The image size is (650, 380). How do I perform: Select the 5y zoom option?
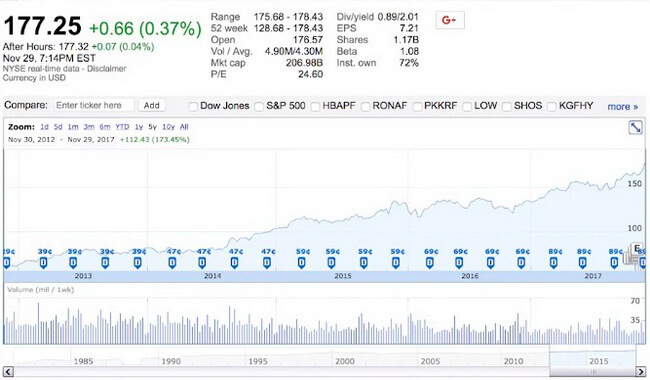(x=153, y=127)
